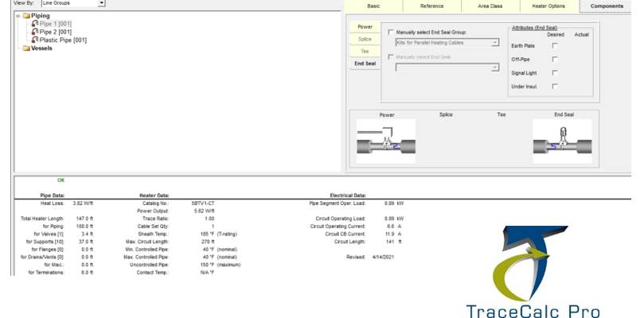Go to the Reference tab
This screenshot has height=318, width=644.
[x=427, y=6]
